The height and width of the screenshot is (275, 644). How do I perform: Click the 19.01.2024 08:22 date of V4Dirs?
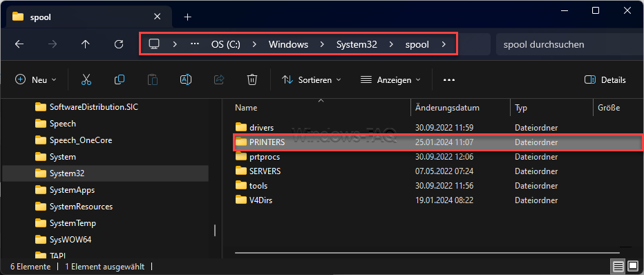(444, 200)
